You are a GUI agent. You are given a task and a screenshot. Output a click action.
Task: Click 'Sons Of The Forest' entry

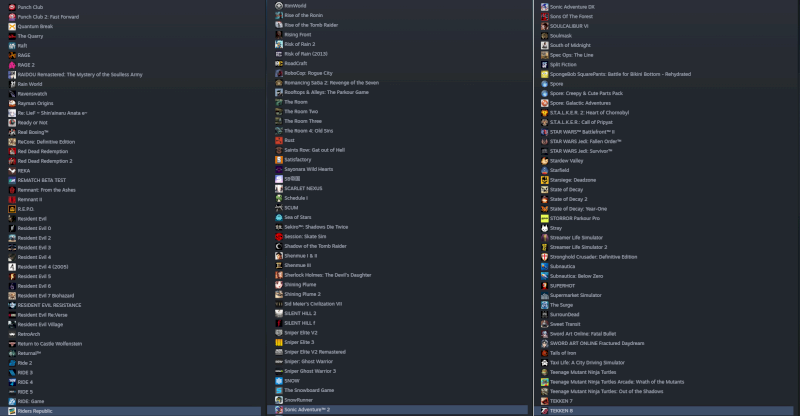coord(571,16)
